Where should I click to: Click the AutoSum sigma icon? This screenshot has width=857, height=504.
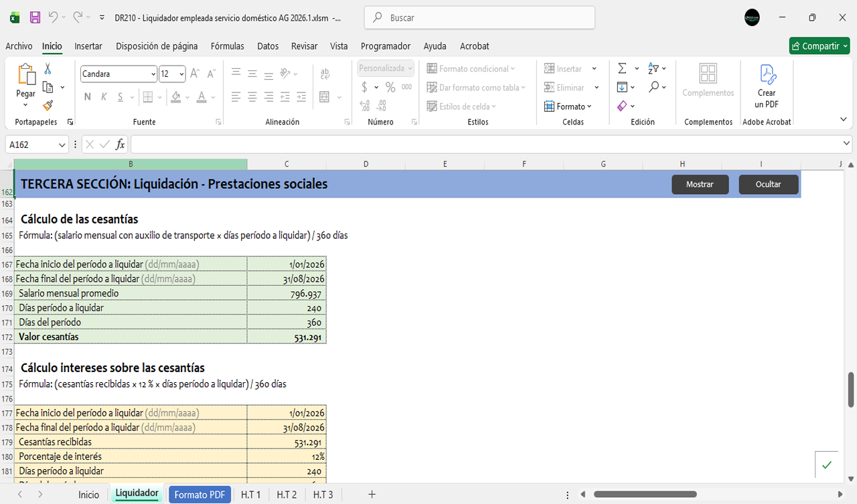[622, 68]
